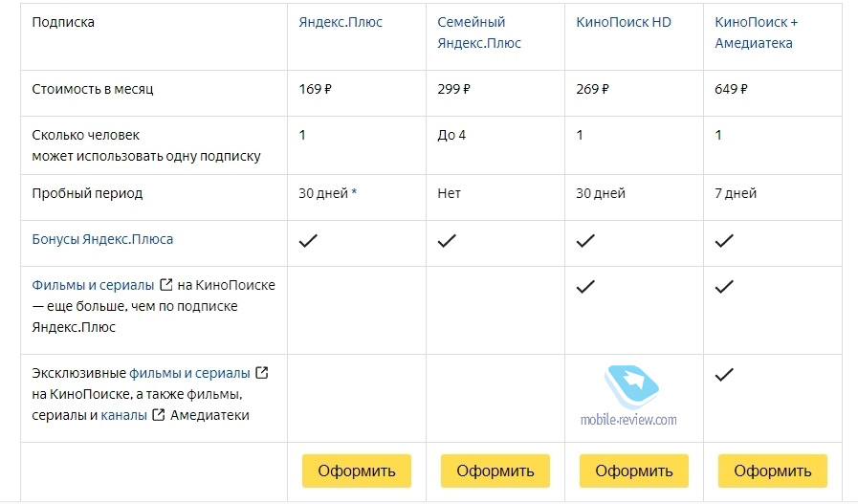The height and width of the screenshot is (504, 858).
Task: Click external link icon next to каналы
Action: [158, 415]
